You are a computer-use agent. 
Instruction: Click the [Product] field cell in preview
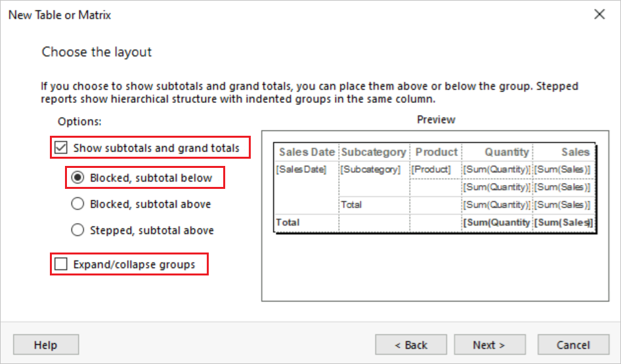(x=432, y=169)
